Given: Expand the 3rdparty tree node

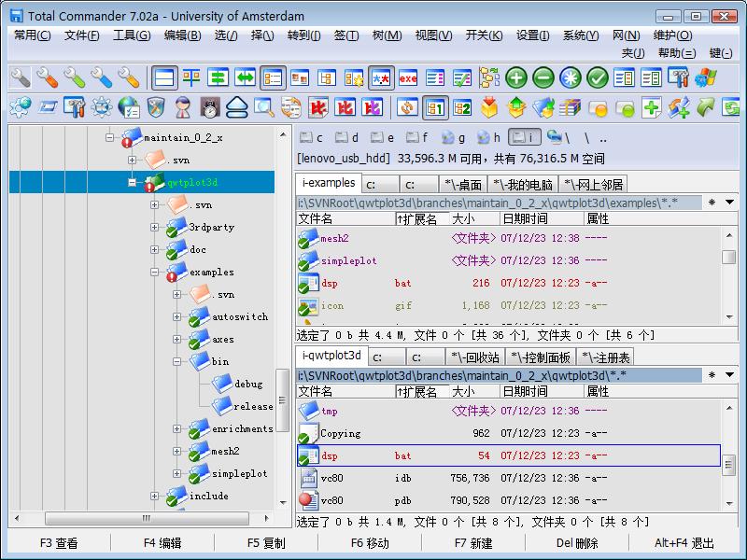Looking at the screenshot, I should 154,227.
